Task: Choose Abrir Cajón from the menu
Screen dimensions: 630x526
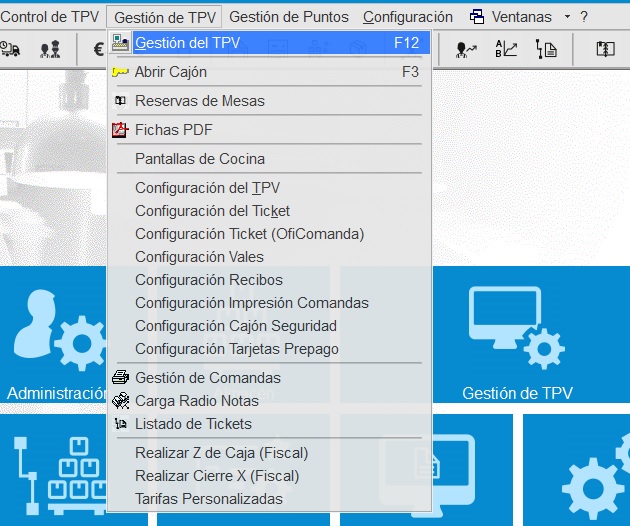Action: click(270, 72)
